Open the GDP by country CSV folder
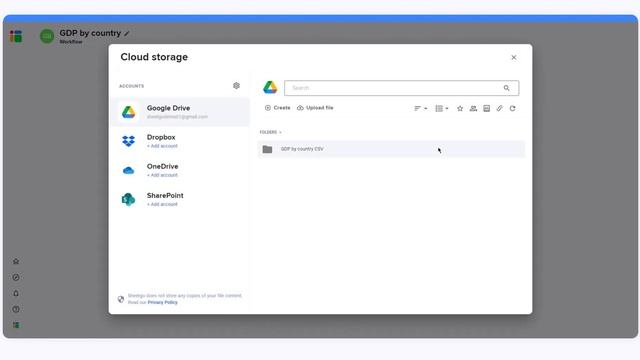This screenshot has width=640, height=360. [x=391, y=149]
